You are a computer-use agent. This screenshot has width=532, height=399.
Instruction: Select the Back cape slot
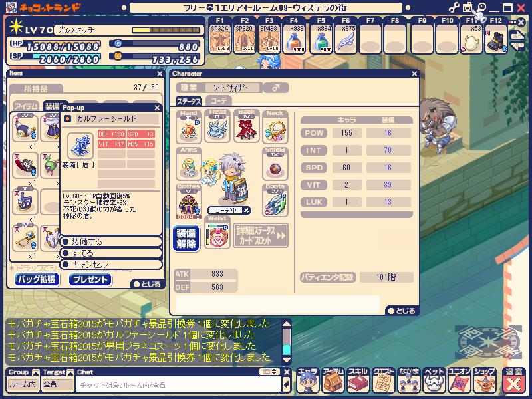(246, 127)
